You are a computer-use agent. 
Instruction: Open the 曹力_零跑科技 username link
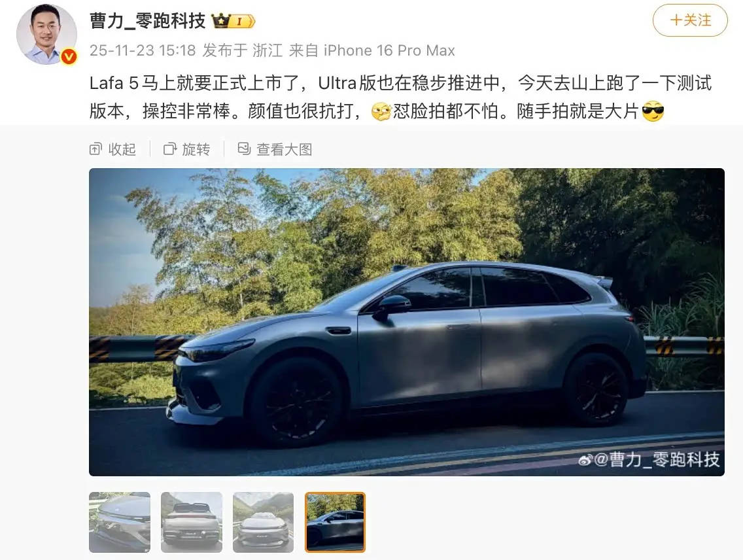[147, 22]
